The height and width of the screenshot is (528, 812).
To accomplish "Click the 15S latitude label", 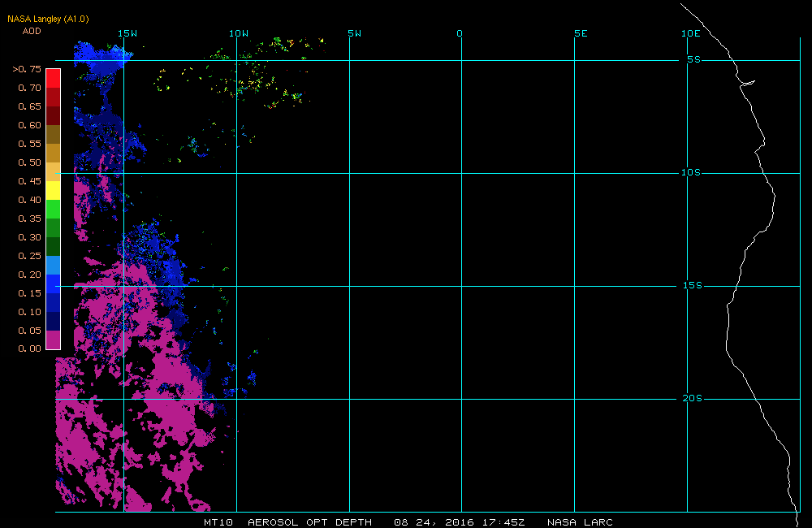I will click(693, 285).
